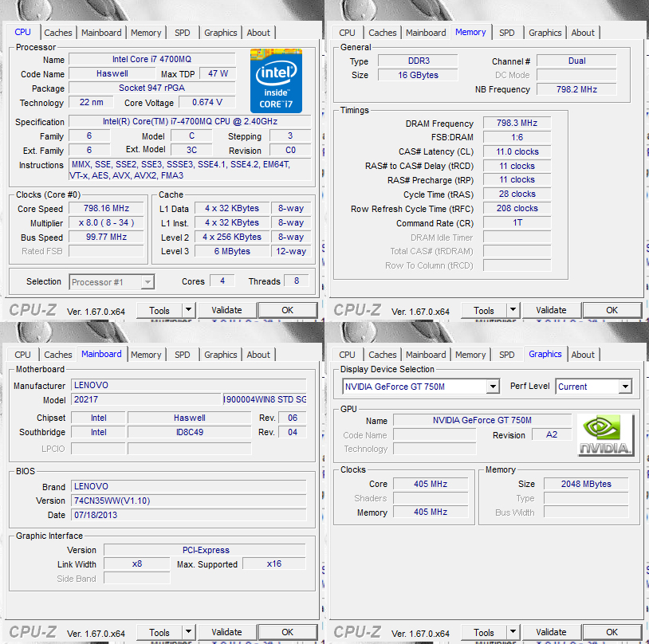Click the Command Rate value 1T
649x644 pixels.
pos(517,222)
